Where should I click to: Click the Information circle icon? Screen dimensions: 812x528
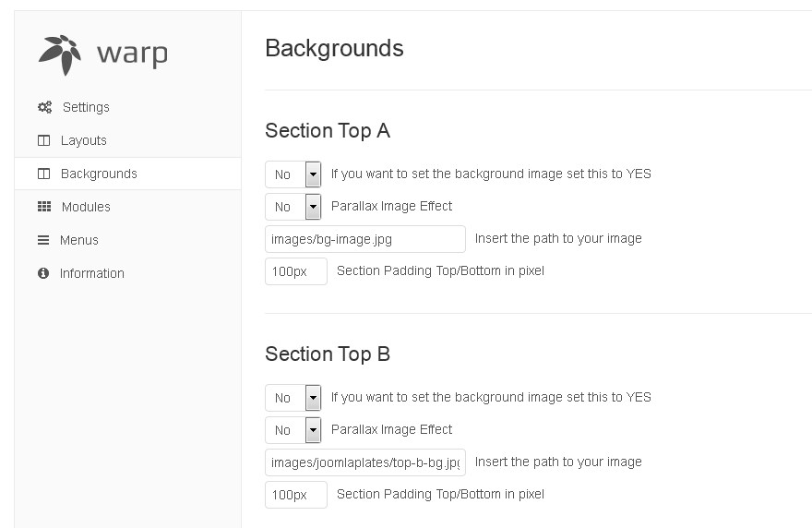(x=43, y=273)
